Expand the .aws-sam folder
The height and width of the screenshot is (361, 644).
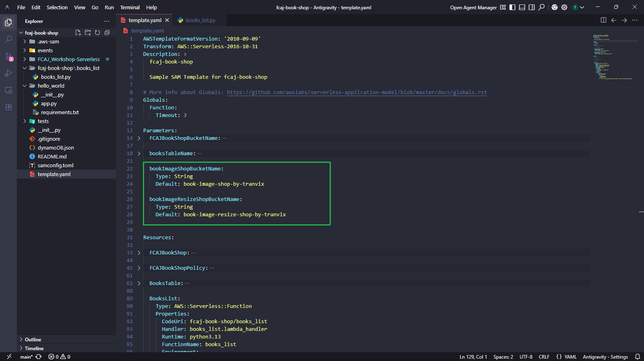click(x=25, y=41)
